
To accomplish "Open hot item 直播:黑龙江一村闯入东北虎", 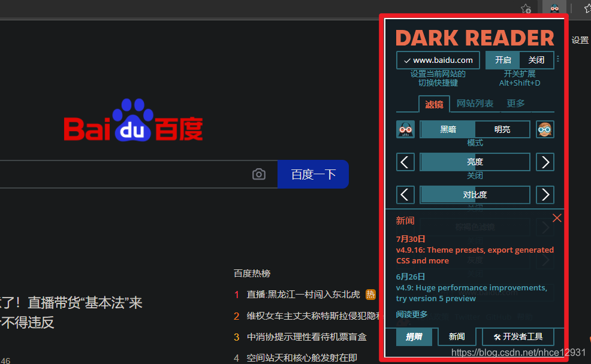I will pos(303,295).
